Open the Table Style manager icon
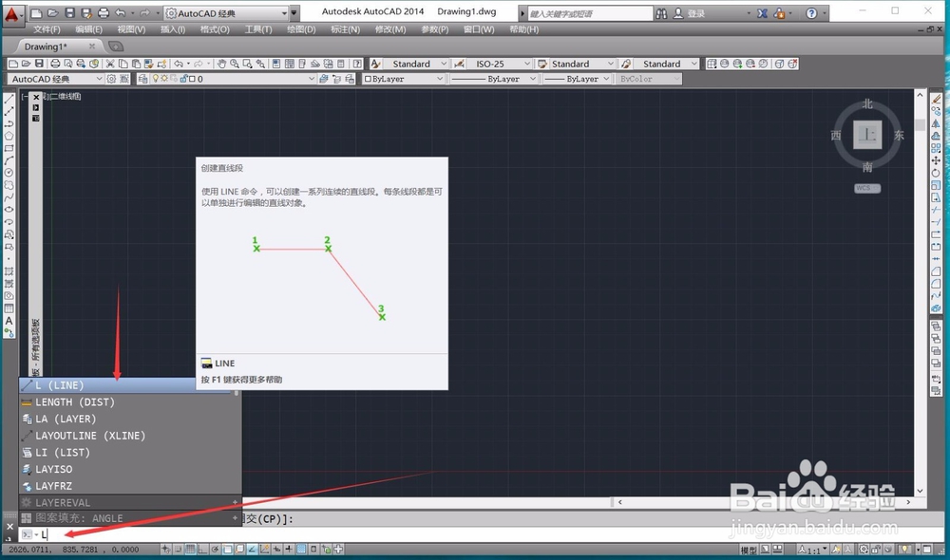Image resolution: width=950 pixels, height=560 pixels. pos(542,64)
